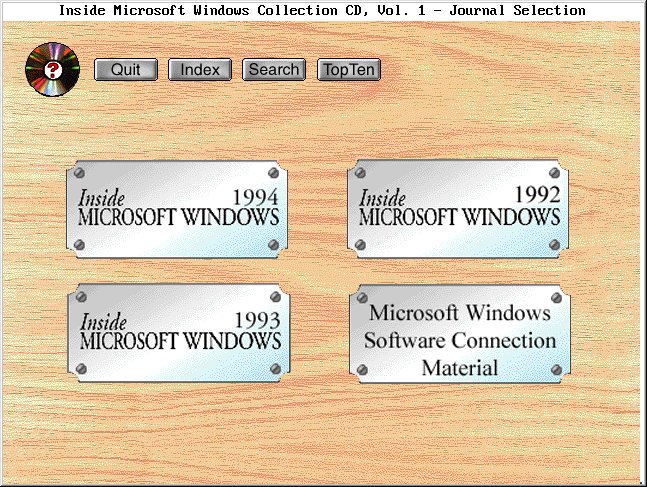Open Microsoft Windows Software Connection Material plaque
The width and height of the screenshot is (647, 487).
tap(460, 333)
